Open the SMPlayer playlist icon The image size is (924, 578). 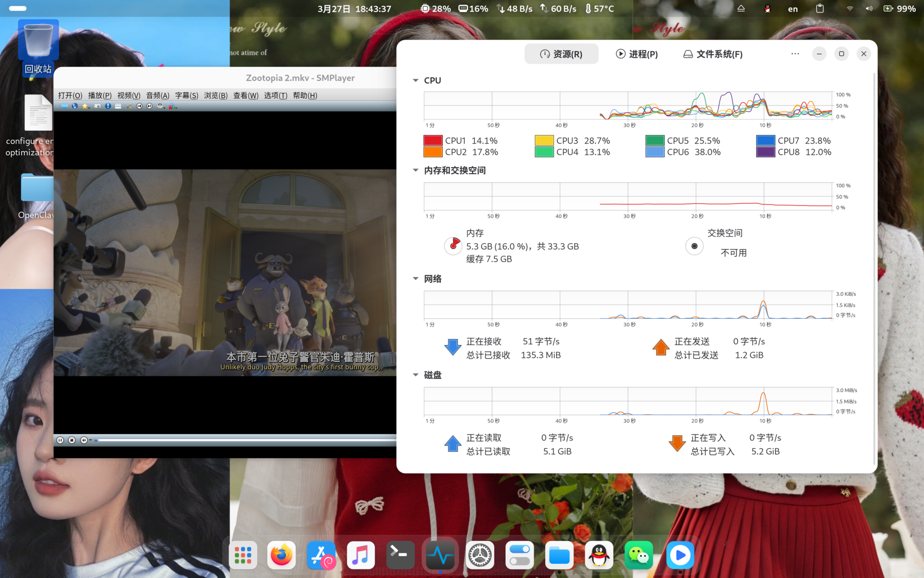point(118,106)
